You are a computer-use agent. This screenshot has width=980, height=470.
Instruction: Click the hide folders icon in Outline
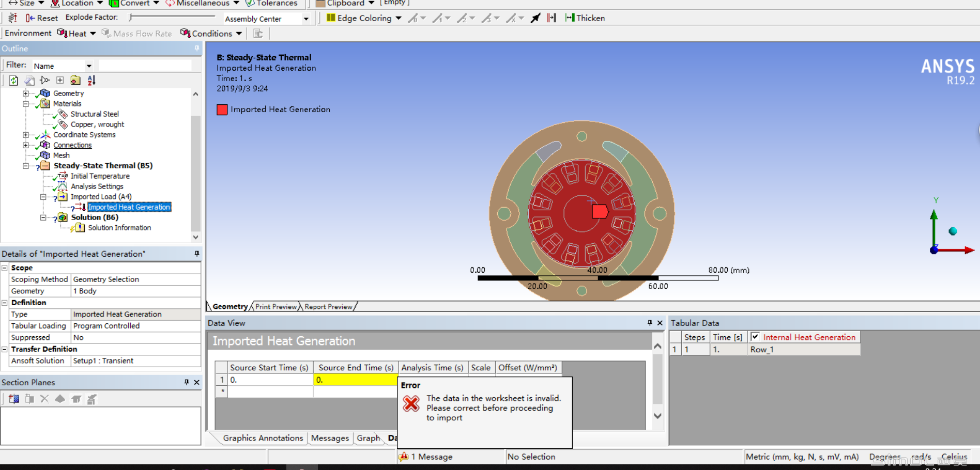pos(75,80)
